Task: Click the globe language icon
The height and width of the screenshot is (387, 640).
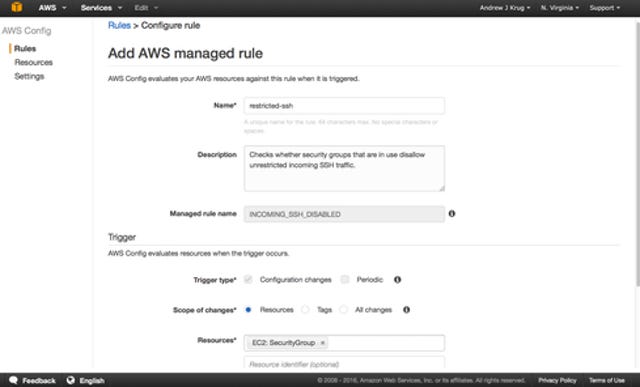Action: (71, 380)
